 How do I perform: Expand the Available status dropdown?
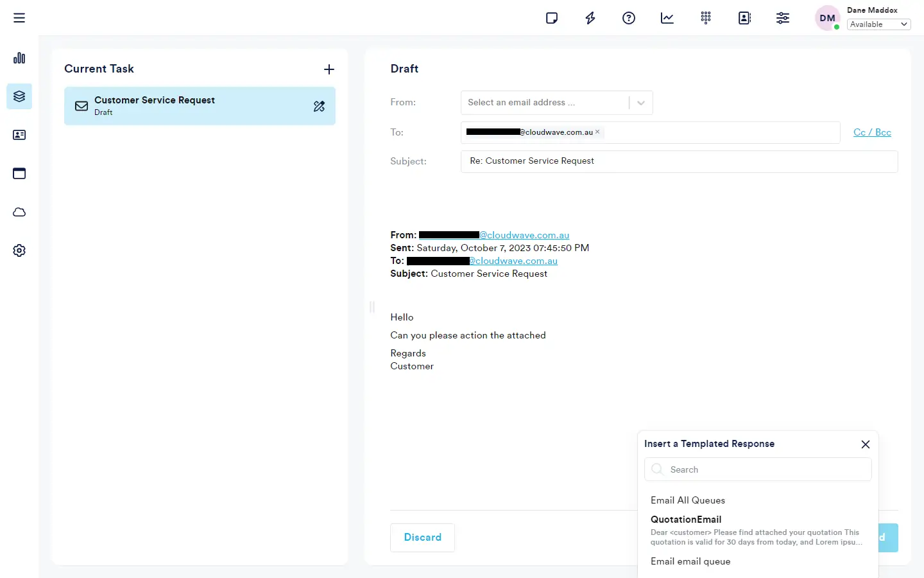click(878, 24)
